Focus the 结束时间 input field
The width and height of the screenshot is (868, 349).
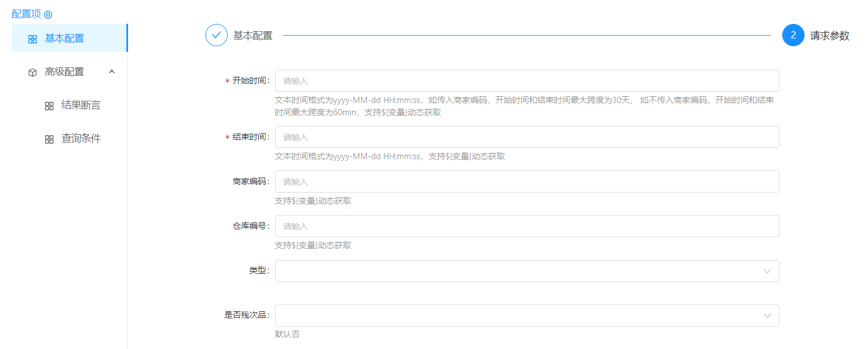click(x=527, y=137)
